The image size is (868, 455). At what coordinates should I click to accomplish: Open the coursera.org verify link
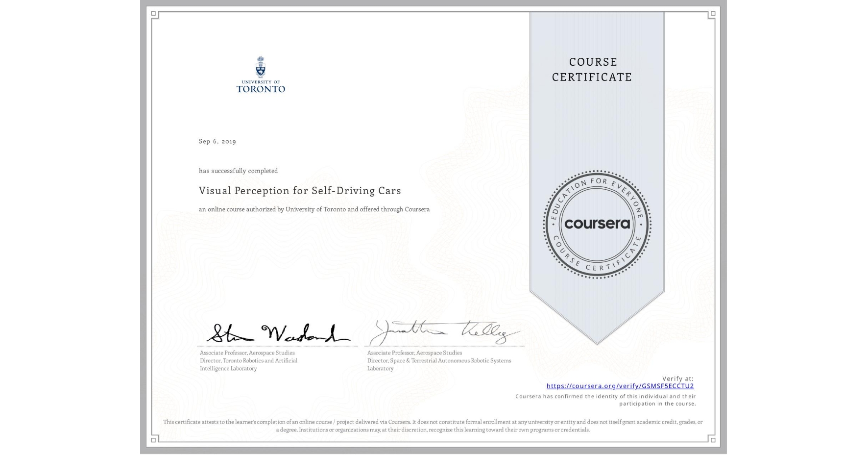pyautogui.click(x=620, y=386)
